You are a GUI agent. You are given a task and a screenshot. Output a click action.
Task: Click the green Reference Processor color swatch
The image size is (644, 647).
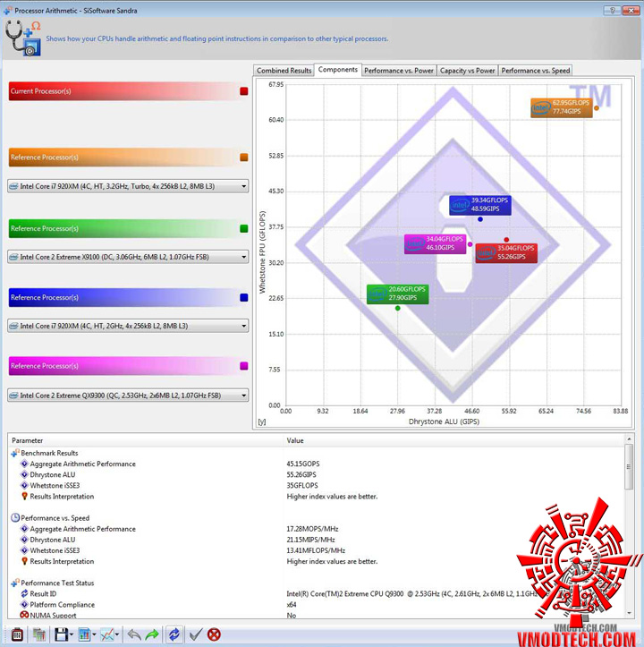tap(244, 228)
